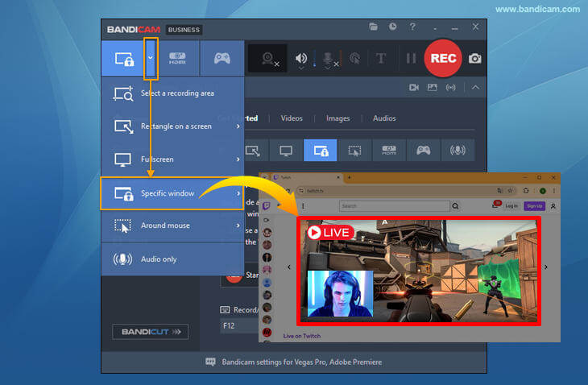Choose Rectangle on a screen menu item
The width and height of the screenshot is (588, 385).
click(172, 126)
